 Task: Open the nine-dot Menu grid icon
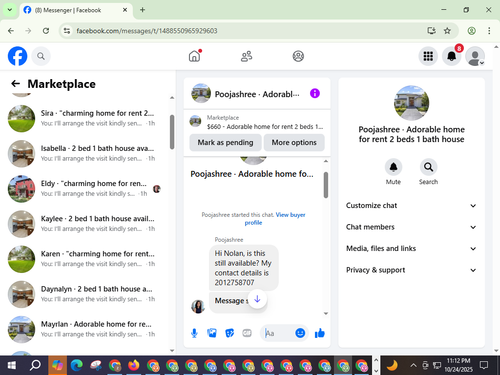428,56
